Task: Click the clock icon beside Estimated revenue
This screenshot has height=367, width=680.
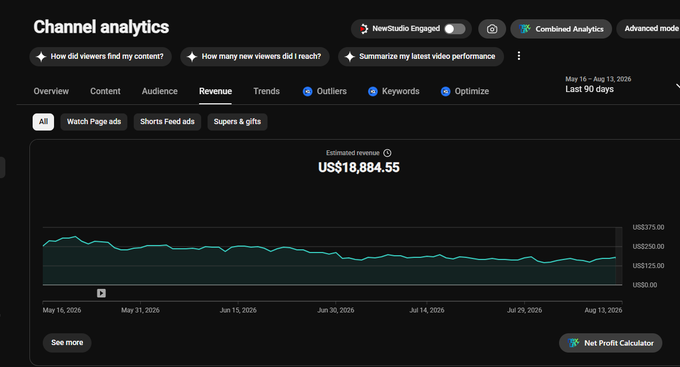Action: coord(387,153)
